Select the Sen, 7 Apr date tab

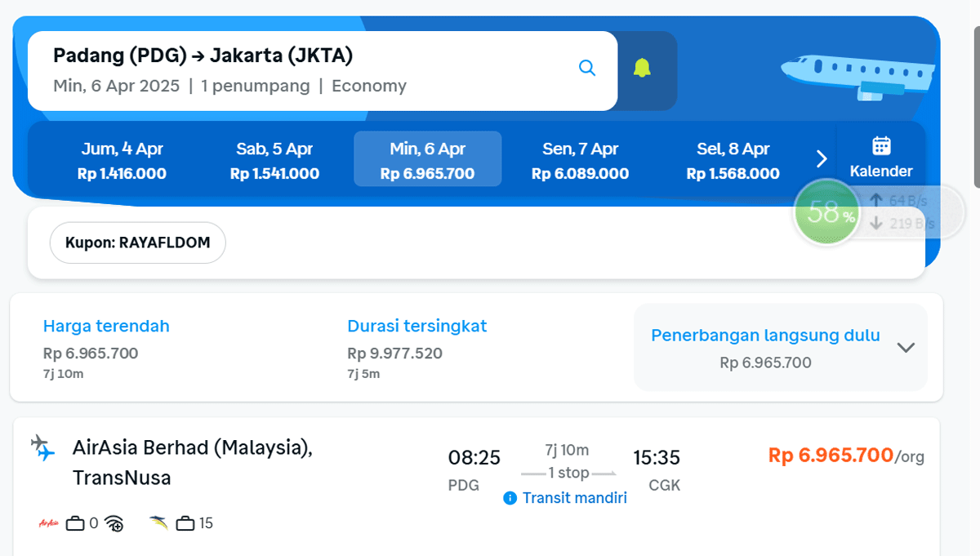click(581, 160)
